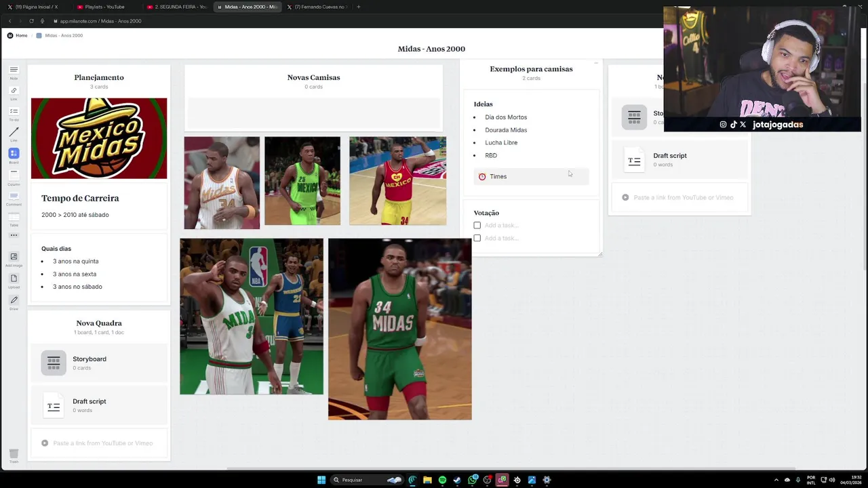This screenshot has width=868, height=488.
Task: Click the 'Dourada Midas' list item
Action: [x=506, y=130]
